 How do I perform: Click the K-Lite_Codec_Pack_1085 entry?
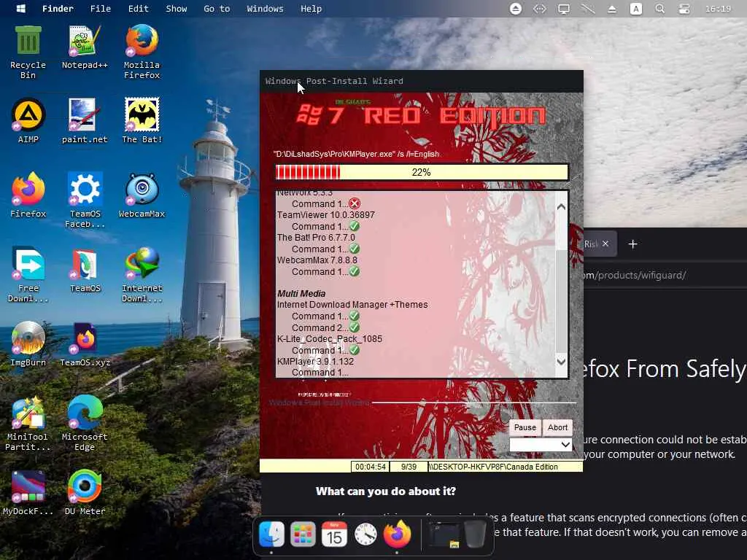coord(329,338)
